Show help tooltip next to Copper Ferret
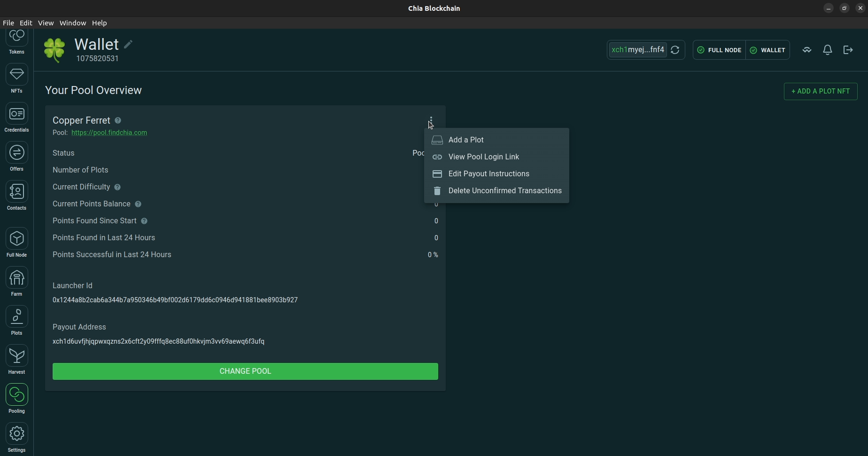Viewport: 868px width, 456px height. [118, 121]
